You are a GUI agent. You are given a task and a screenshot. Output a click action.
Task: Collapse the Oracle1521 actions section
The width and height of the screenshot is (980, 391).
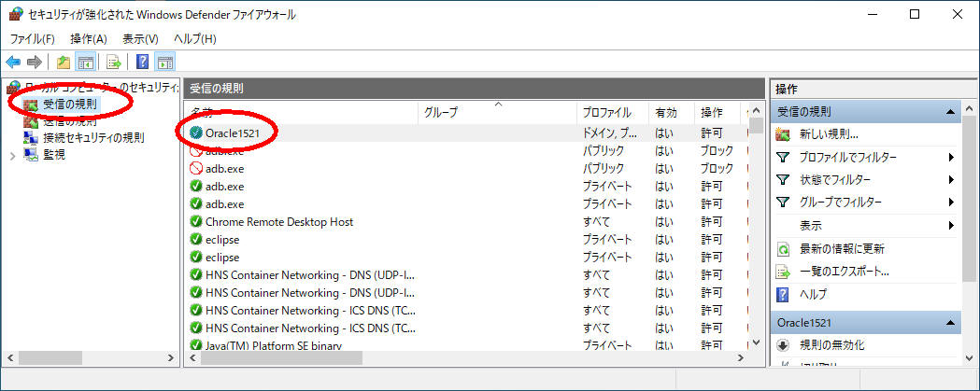click(x=951, y=322)
